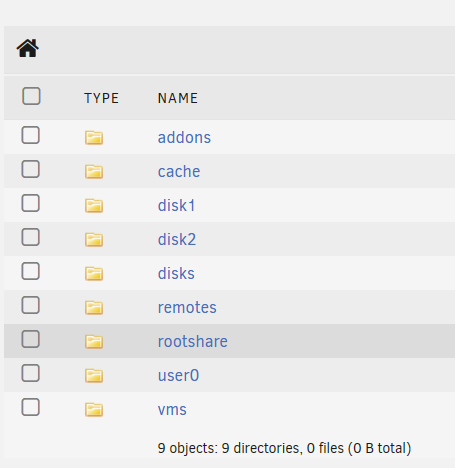Check the box for addons row

click(31, 135)
